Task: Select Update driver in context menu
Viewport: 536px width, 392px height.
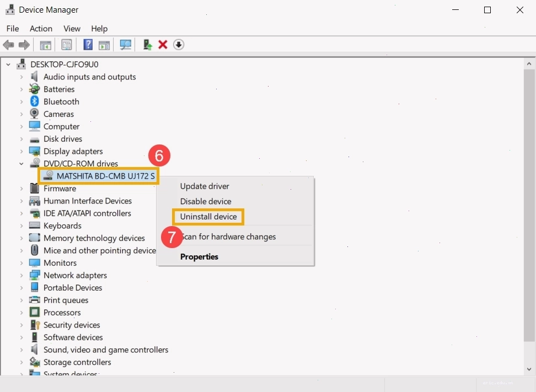Action: point(205,186)
